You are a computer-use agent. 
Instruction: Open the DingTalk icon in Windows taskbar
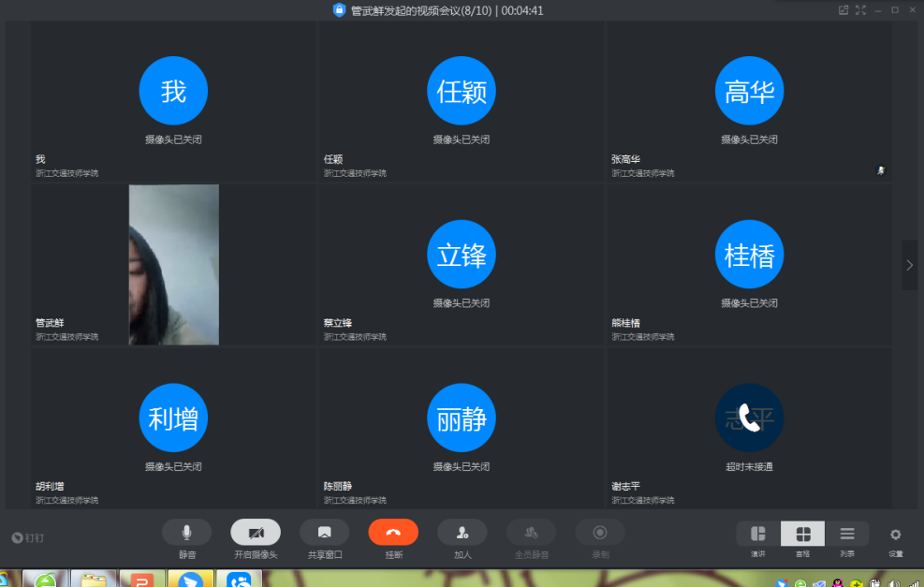tap(192, 580)
